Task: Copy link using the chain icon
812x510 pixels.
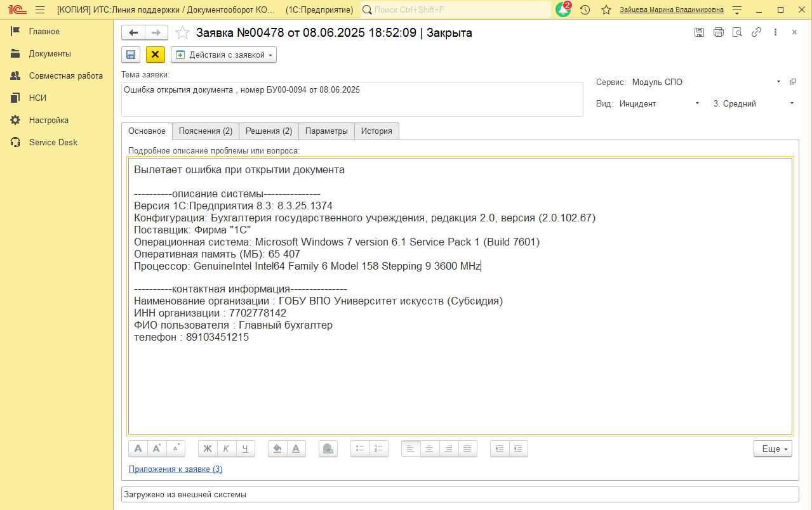Action: tap(756, 32)
